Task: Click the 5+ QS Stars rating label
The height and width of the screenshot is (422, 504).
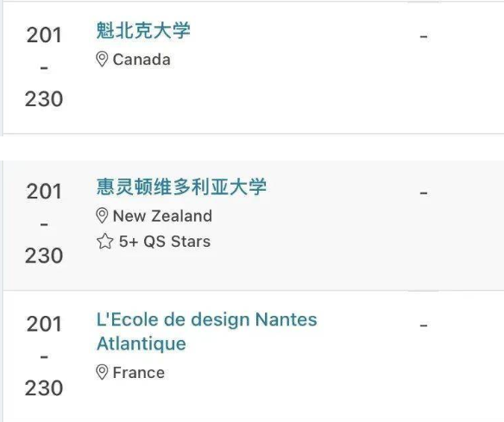Action: [165, 242]
